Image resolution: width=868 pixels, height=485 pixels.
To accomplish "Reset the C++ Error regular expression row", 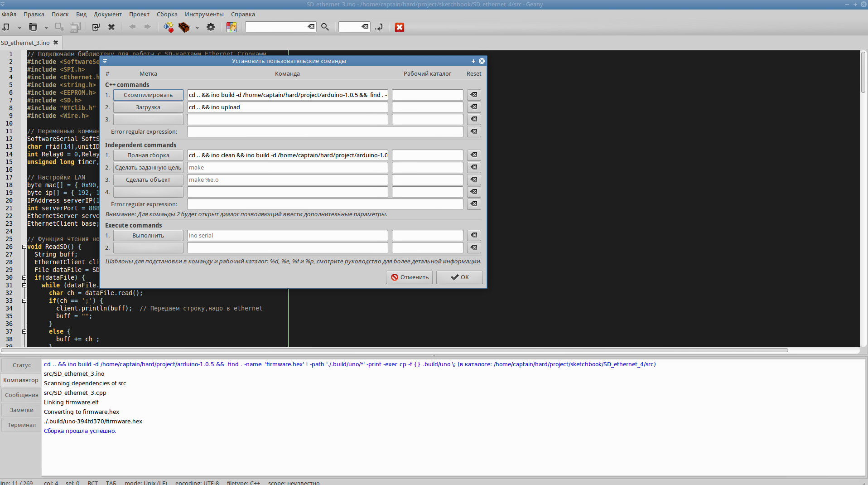I will (x=474, y=131).
